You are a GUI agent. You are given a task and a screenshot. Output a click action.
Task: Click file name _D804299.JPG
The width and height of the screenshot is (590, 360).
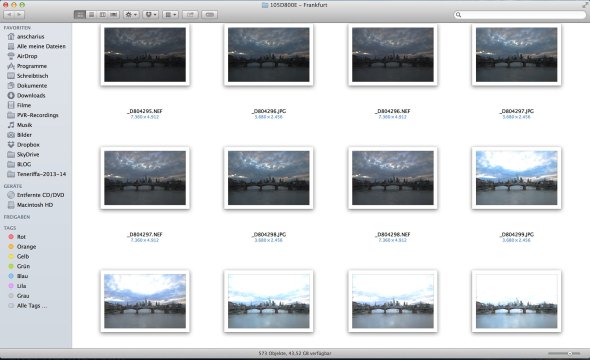coord(516,234)
